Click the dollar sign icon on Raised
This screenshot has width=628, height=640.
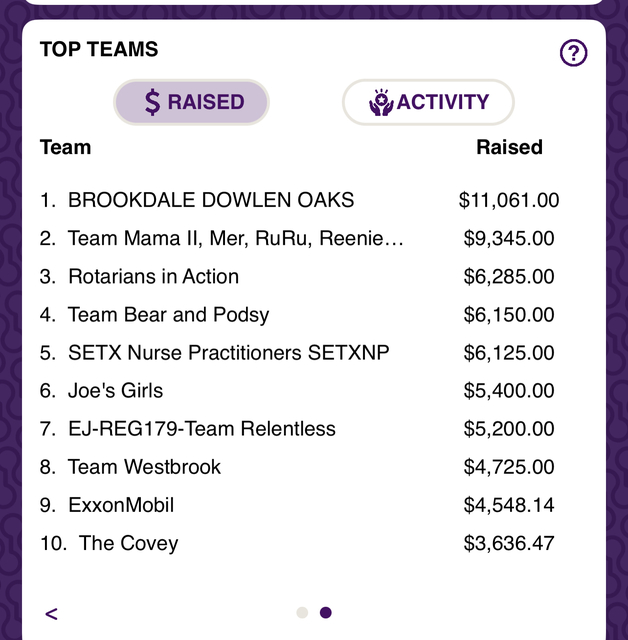point(153,102)
